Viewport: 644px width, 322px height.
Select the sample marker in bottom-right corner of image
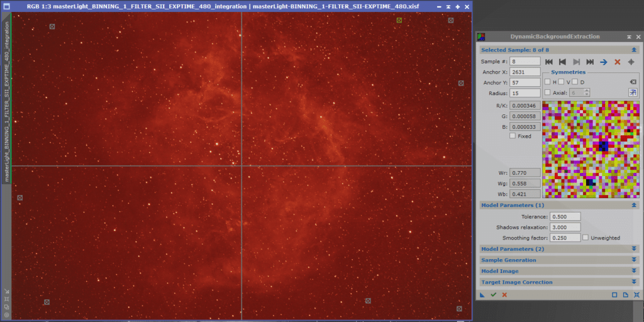[459, 308]
